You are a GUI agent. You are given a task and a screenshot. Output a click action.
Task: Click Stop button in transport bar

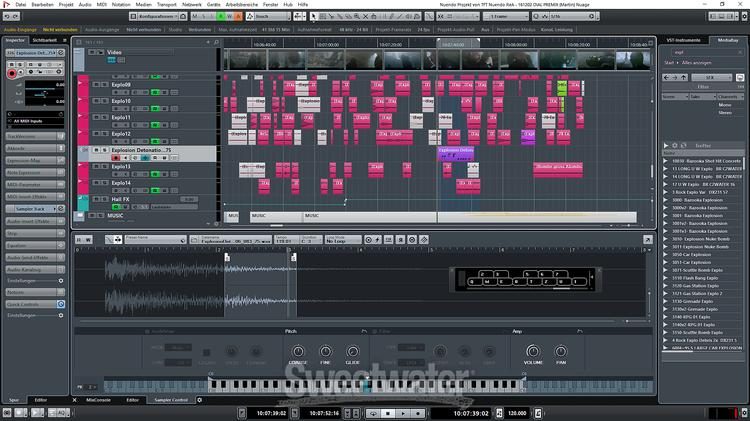(x=388, y=413)
